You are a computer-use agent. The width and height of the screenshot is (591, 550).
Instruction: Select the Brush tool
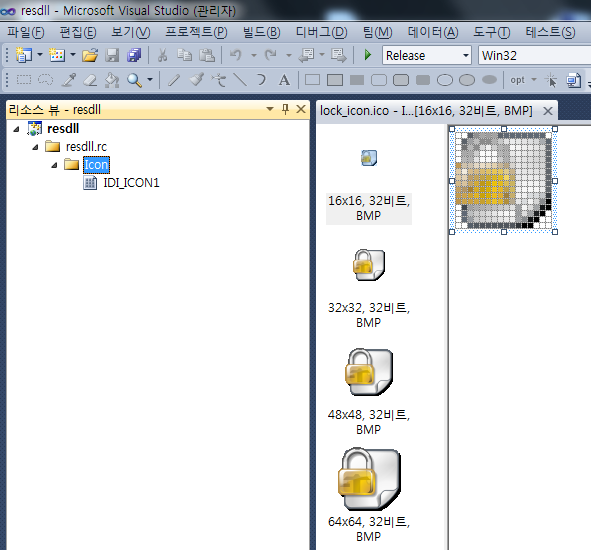[196, 80]
